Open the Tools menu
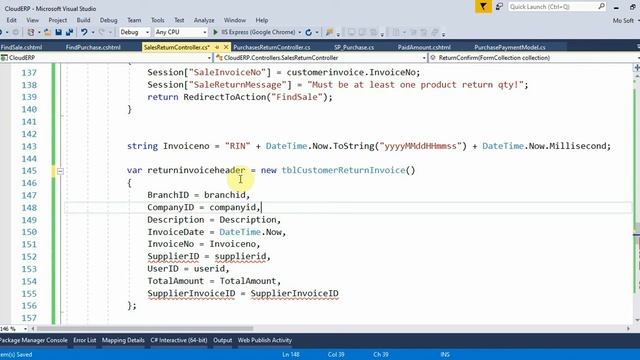 pos(158,20)
